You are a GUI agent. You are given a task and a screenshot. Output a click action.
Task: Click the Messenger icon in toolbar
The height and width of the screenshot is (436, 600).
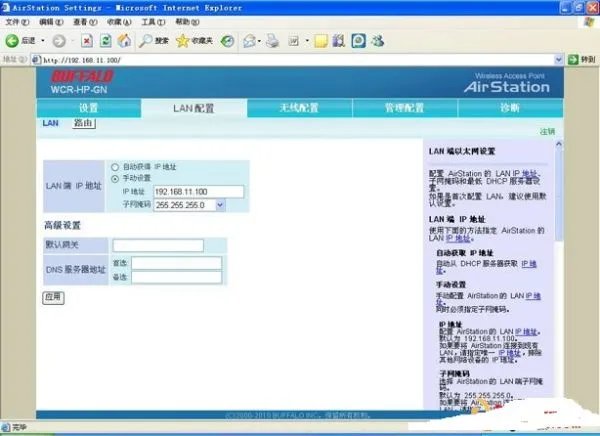(x=378, y=41)
